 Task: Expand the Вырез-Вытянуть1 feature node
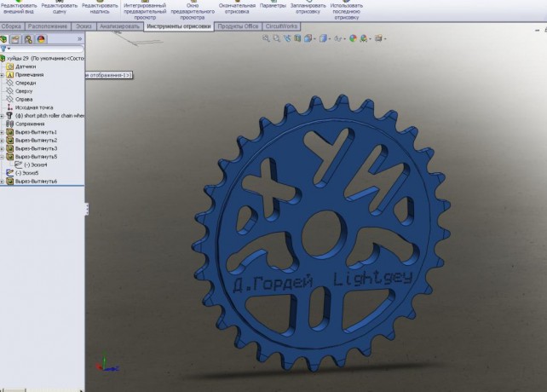pyautogui.click(x=3, y=132)
